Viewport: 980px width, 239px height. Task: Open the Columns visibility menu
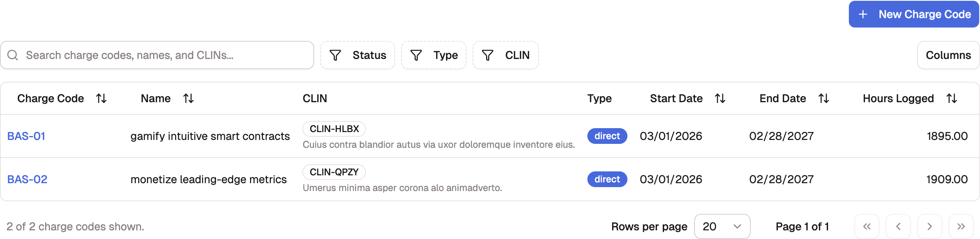(948, 55)
